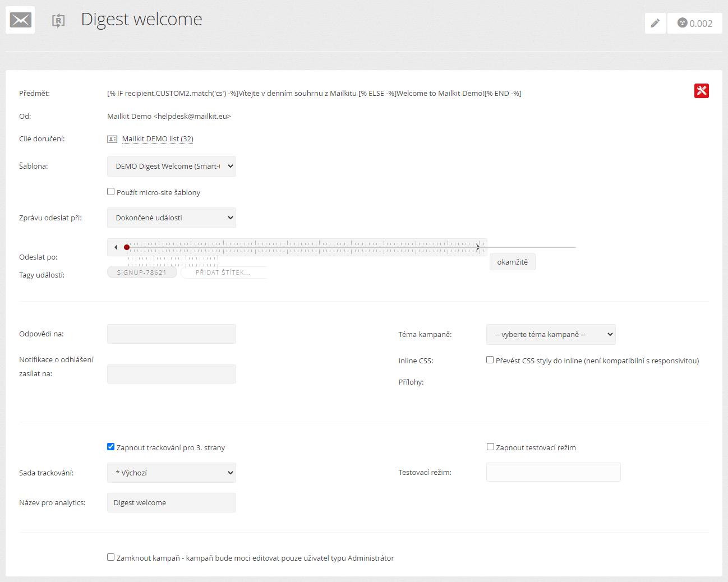This screenshot has width=728, height=582.
Task: Click the subject line template text
Action: pos(314,94)
